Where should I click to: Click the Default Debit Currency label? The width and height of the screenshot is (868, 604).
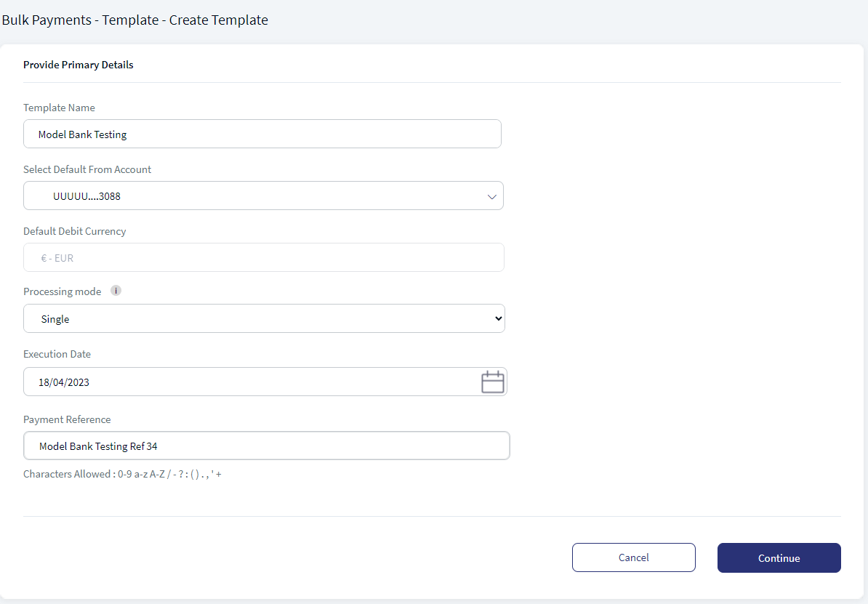(x=75, y=231)
